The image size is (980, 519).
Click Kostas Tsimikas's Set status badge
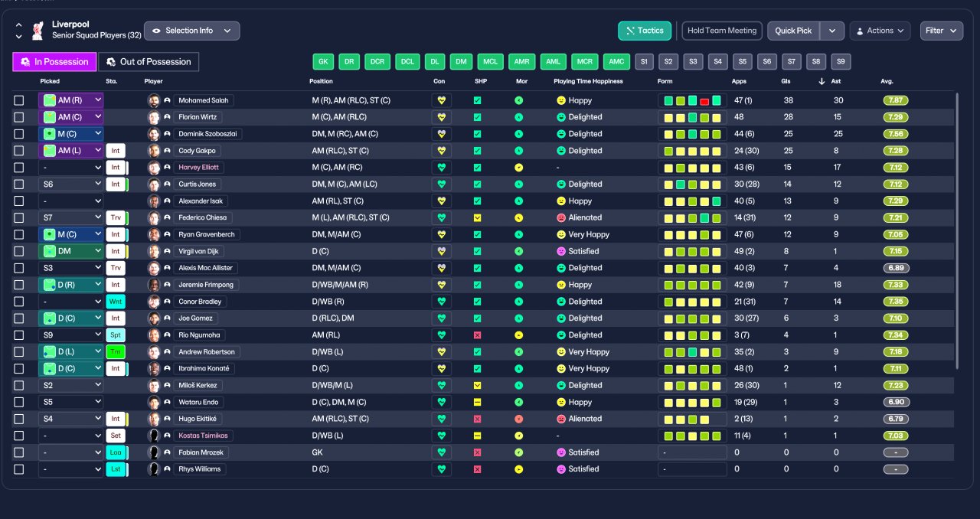(116, 436)
